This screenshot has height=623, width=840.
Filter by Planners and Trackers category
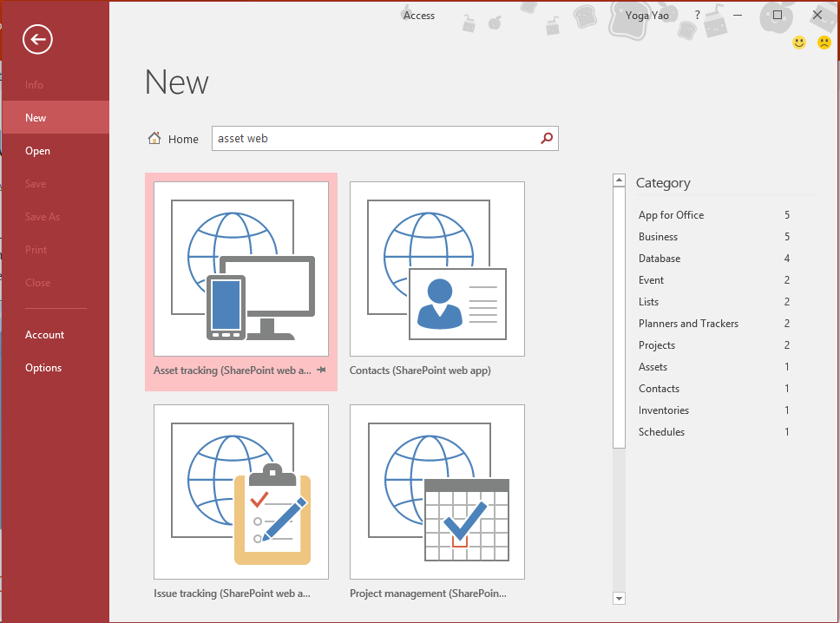point(714,323)
